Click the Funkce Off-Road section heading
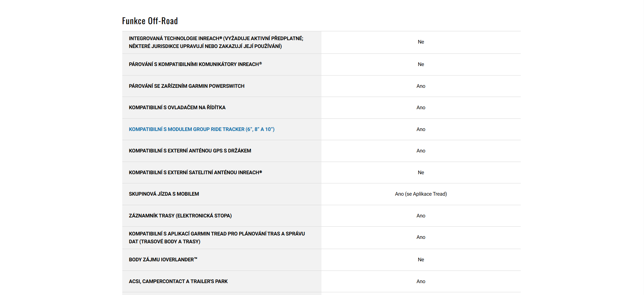Viewport: 644px width, 295px height. tap(150, 21)
